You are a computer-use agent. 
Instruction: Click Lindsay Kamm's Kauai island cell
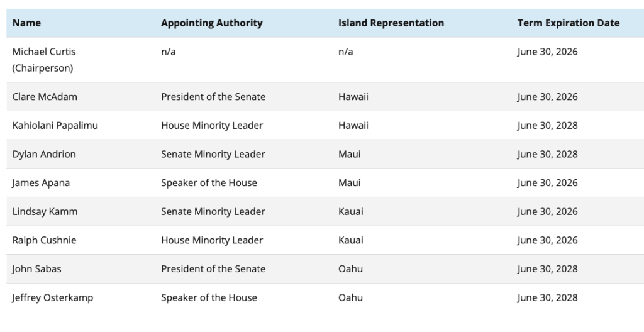pos(350,211)
